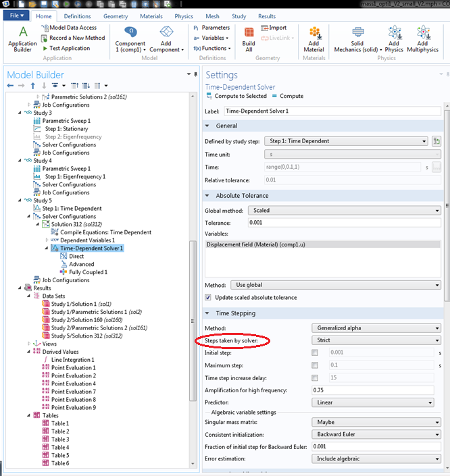Click Compute to Selected
The image size is (450, 476).
pos(236,97)
